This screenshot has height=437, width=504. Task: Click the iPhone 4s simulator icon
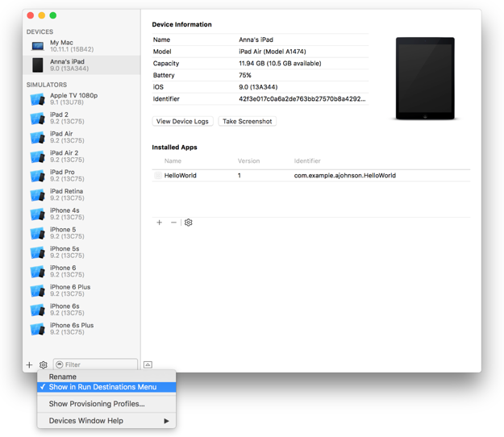[38, 214]
